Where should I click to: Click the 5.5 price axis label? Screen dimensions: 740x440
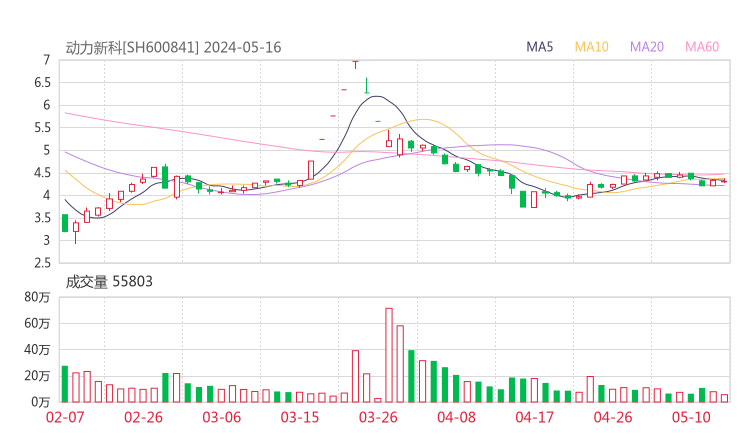point(42,127)
